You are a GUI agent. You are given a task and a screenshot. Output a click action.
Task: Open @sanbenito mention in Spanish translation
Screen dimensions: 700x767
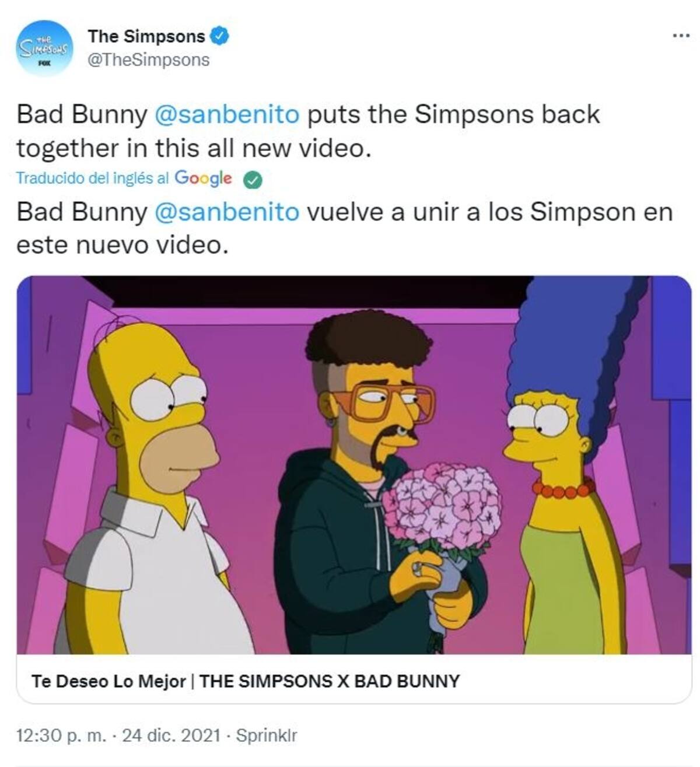pyautogui.click(x=227, y=212)
